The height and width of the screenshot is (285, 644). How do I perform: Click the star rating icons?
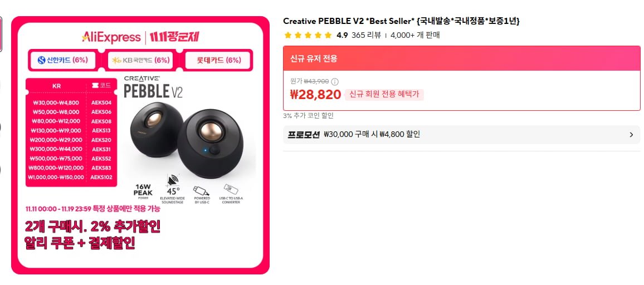(x=308, y=35)
